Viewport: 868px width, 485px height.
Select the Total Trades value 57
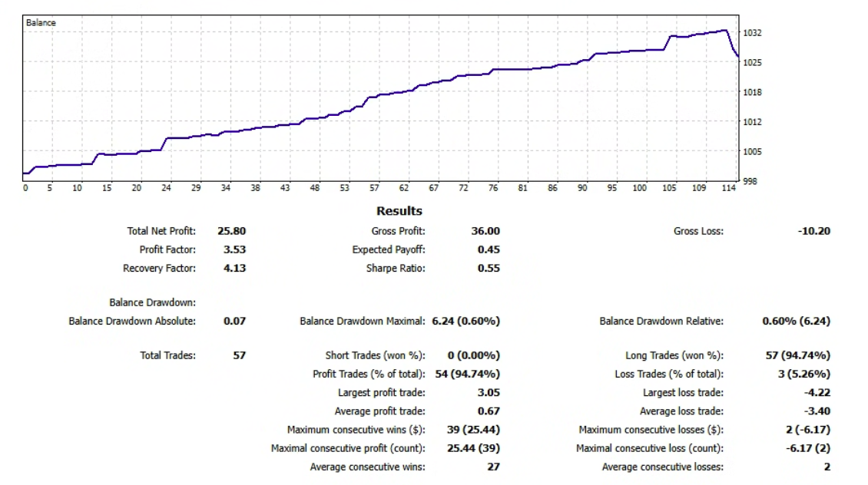[239, 355]
